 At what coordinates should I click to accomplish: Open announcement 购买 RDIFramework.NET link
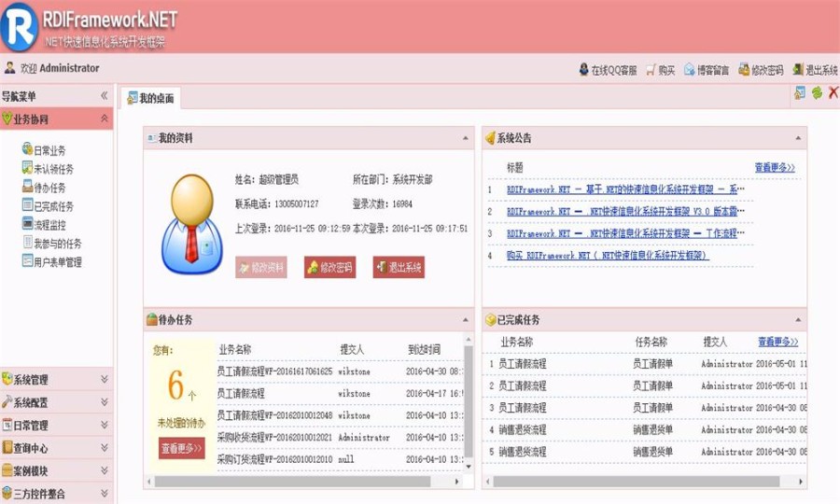coord(608,255)
